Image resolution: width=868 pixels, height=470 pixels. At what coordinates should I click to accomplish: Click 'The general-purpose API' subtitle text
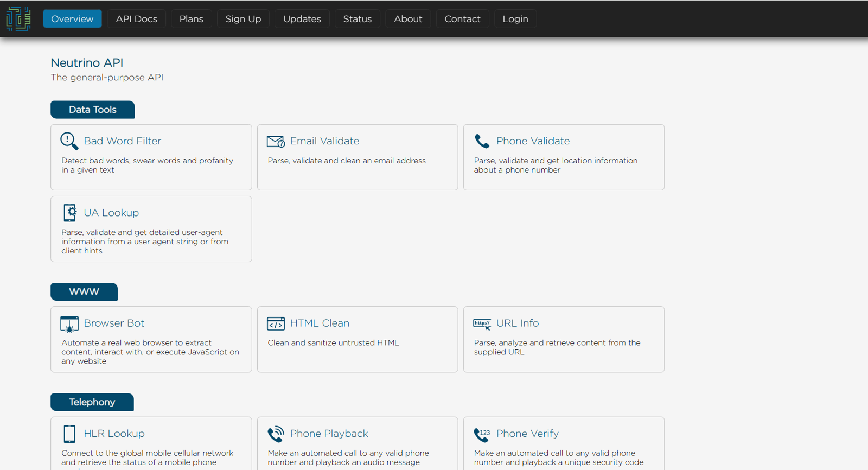click(x=107, y=78)
